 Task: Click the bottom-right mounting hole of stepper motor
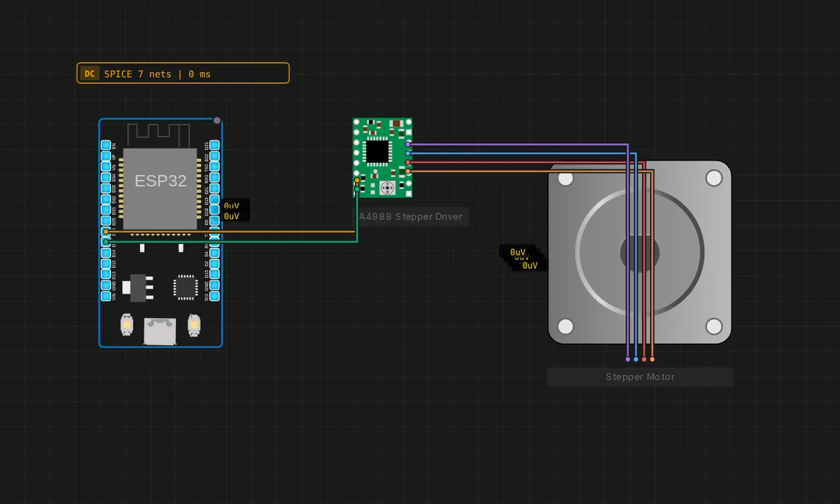tap(714, 326)
